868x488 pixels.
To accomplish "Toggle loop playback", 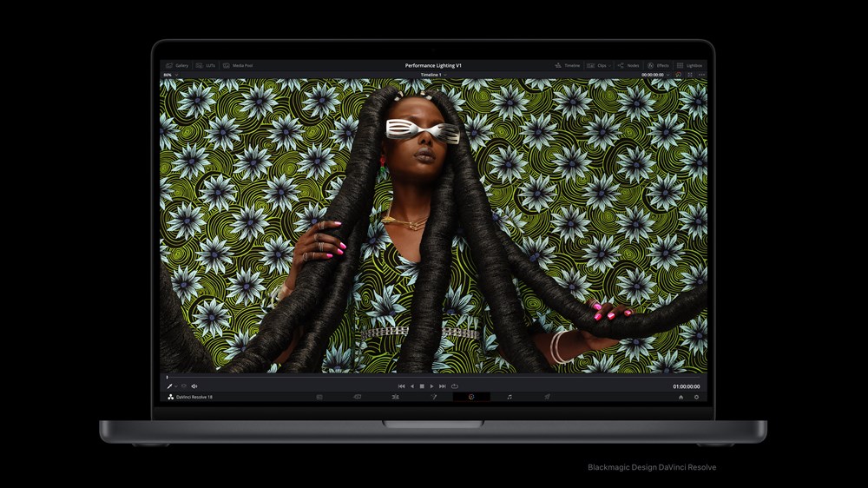I will tap(454, 386).
